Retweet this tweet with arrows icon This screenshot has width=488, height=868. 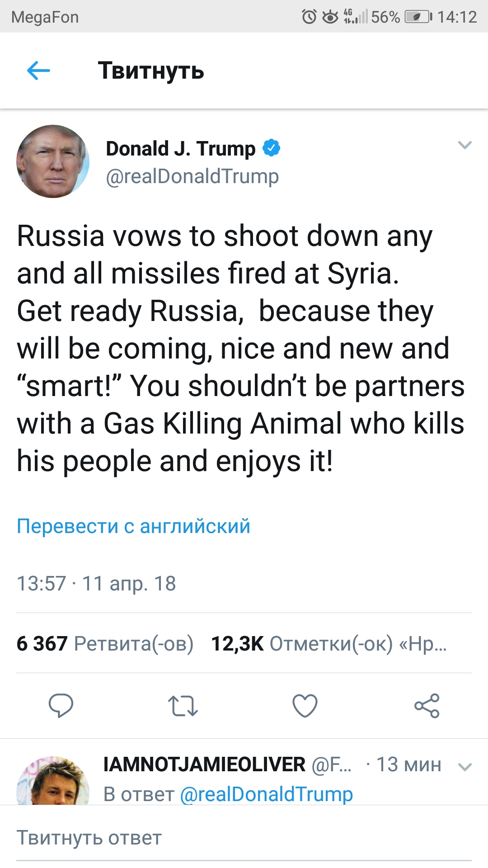tap(183, 706)
